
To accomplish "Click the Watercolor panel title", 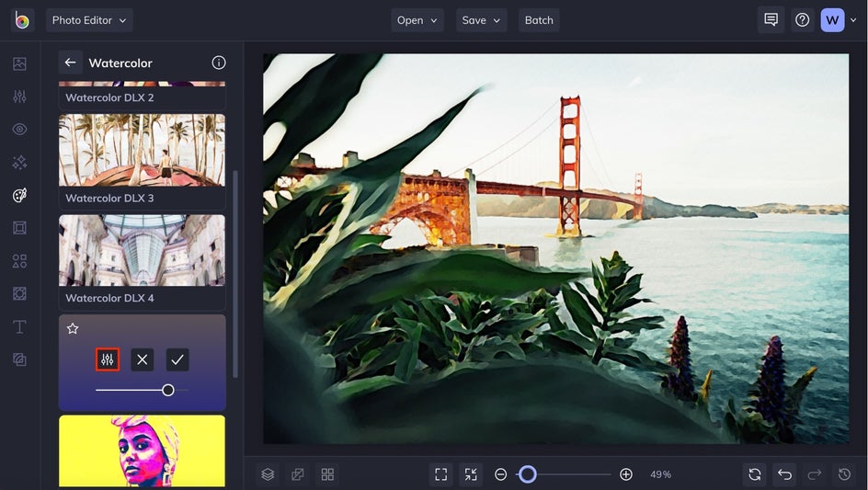I will [120, 63].
